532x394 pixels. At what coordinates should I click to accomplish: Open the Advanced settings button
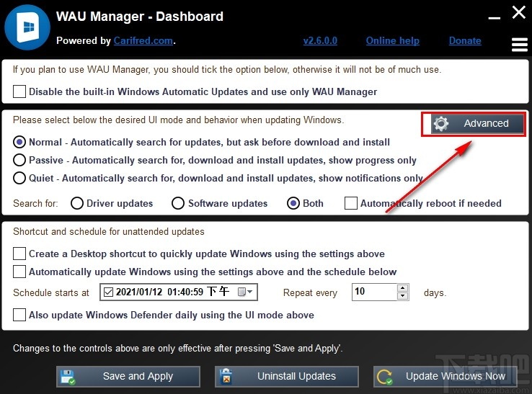tap(477, 123)
